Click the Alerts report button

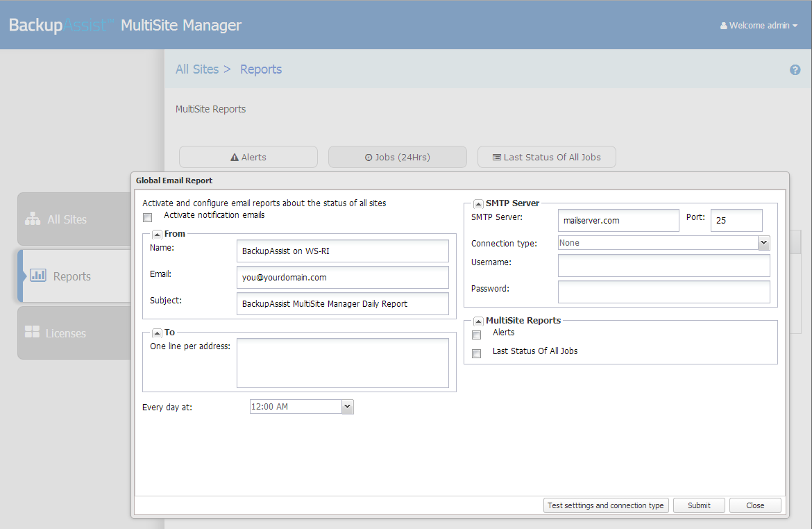pos(248,157)
